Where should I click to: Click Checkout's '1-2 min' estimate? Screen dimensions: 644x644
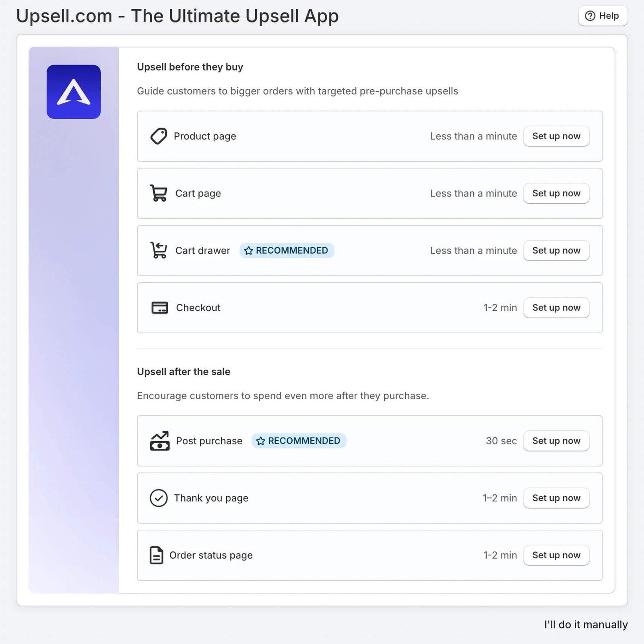[500, 308]
